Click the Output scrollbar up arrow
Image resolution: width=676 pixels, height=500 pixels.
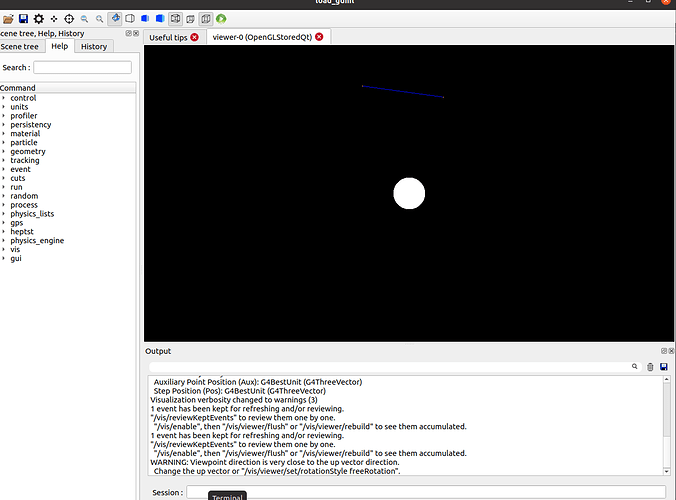tap(667, 379)
